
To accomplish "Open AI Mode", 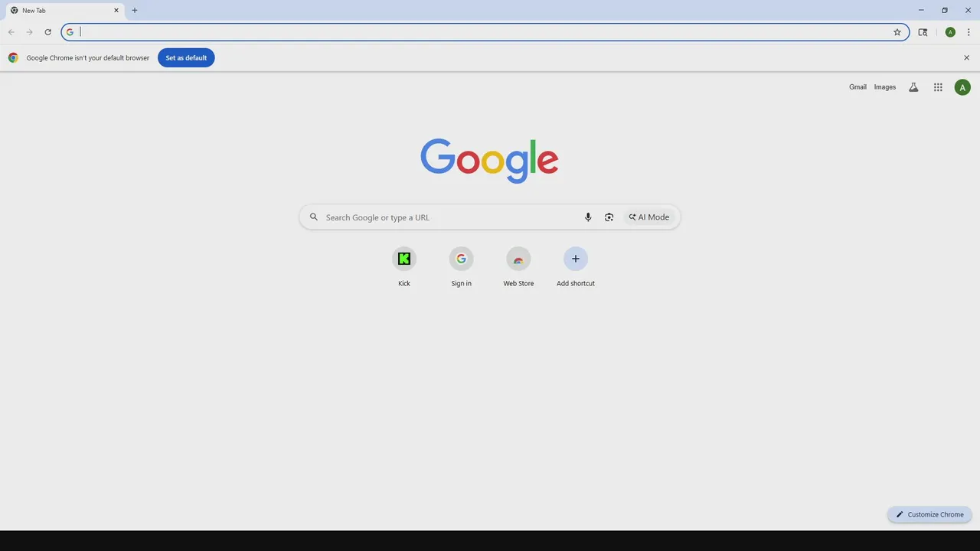I will pos(649,217).
